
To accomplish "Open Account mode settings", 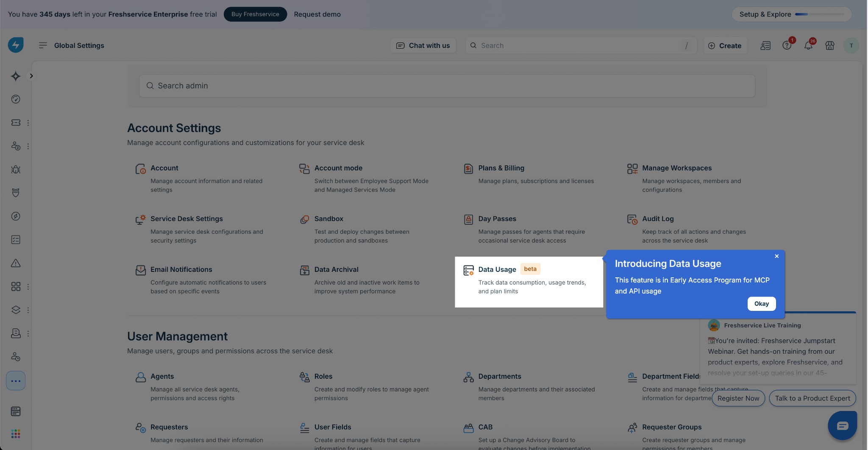I will [338, 168].
